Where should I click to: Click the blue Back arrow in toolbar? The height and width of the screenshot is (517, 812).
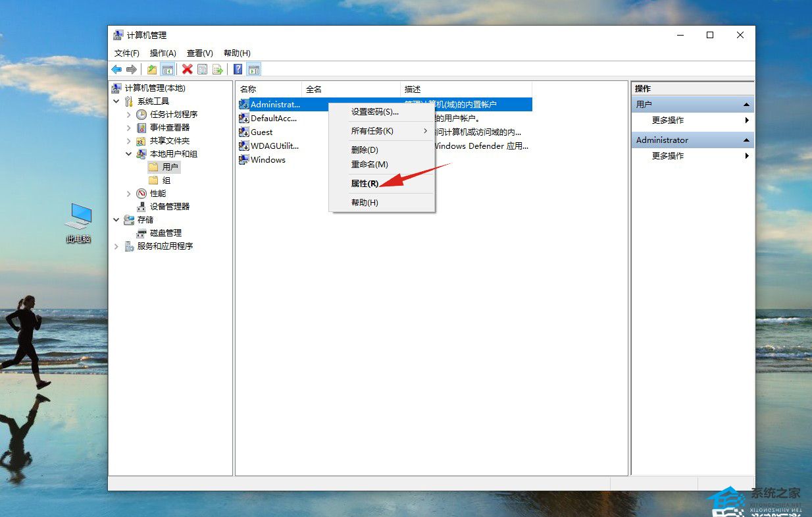click(x=116, y=69)
